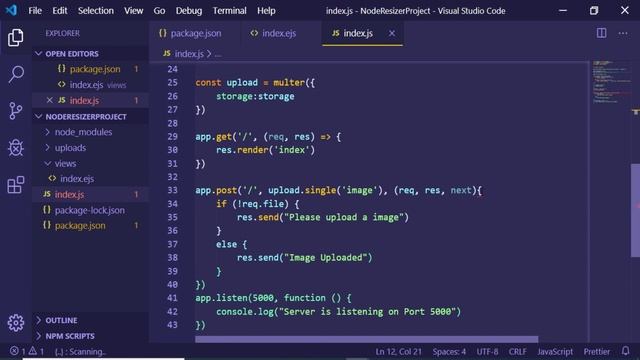
Task: Open the Help menu
Action: coord(266,11)
